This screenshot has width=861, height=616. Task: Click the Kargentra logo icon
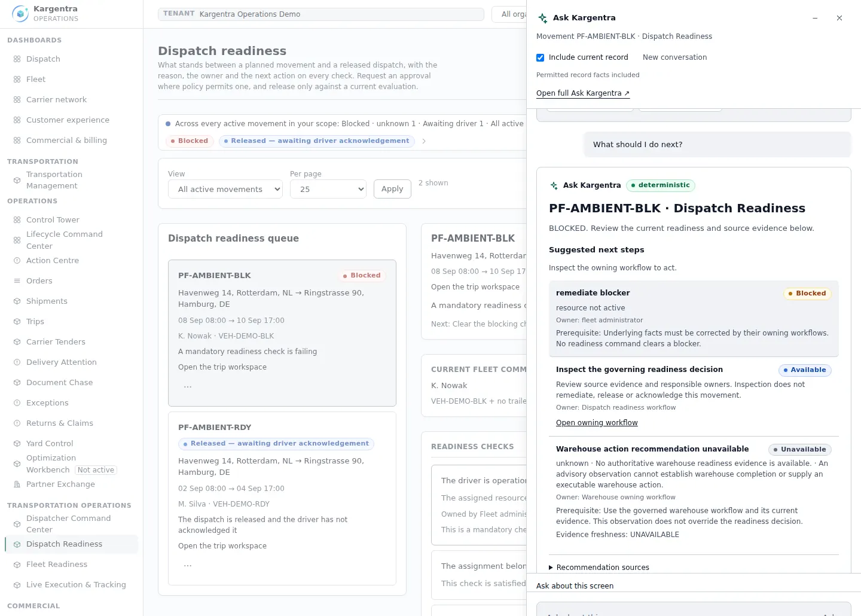tap(20, 13)
